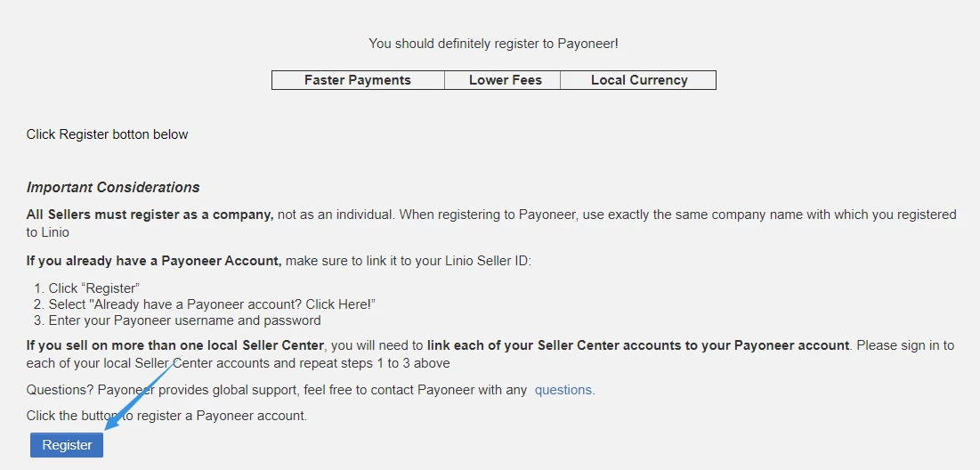Image resolution: width=980 pixels, height=470 pixels.
Task: Click the 'not as an individual' sentence
Action: pos(336,215)
